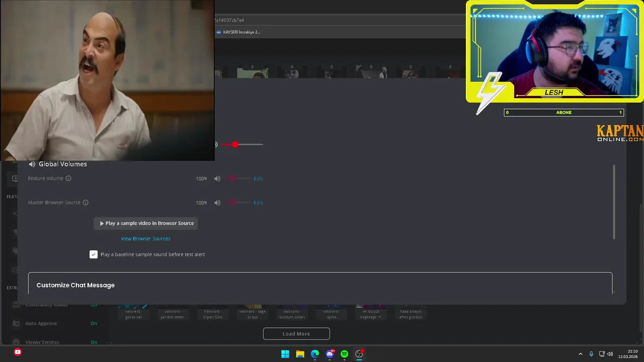The image size is (644, 362).
Task: Click the Viewer Emotes sidebar label
Action: tap(42, 342)
